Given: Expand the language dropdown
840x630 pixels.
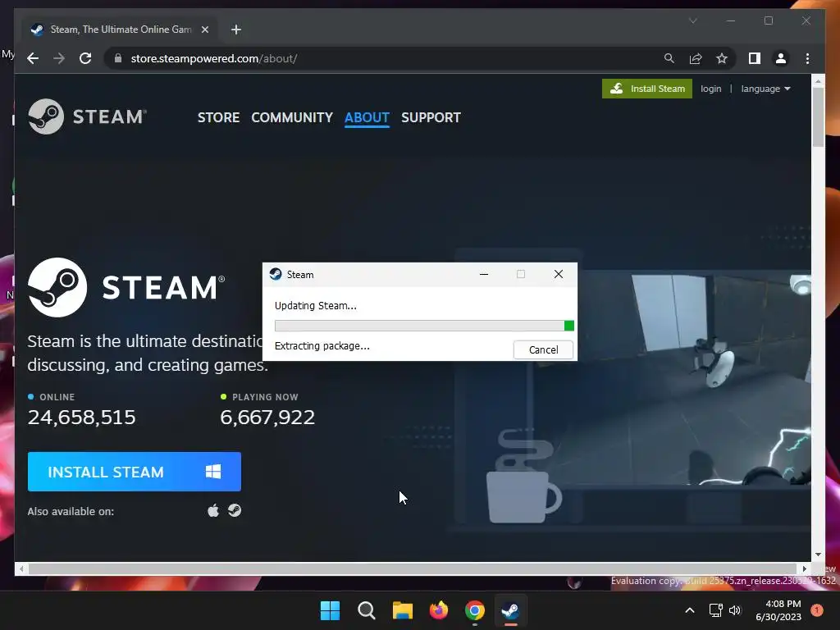Looking at the screenshot, I should (x=765, y=89).
